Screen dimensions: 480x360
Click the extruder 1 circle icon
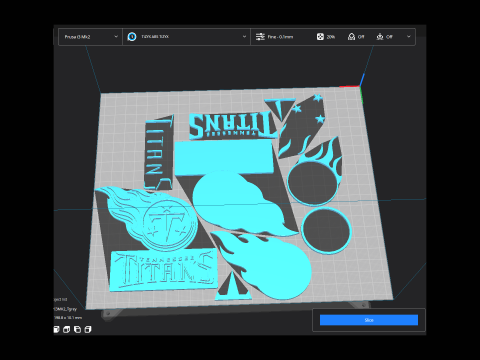point(132,37)
